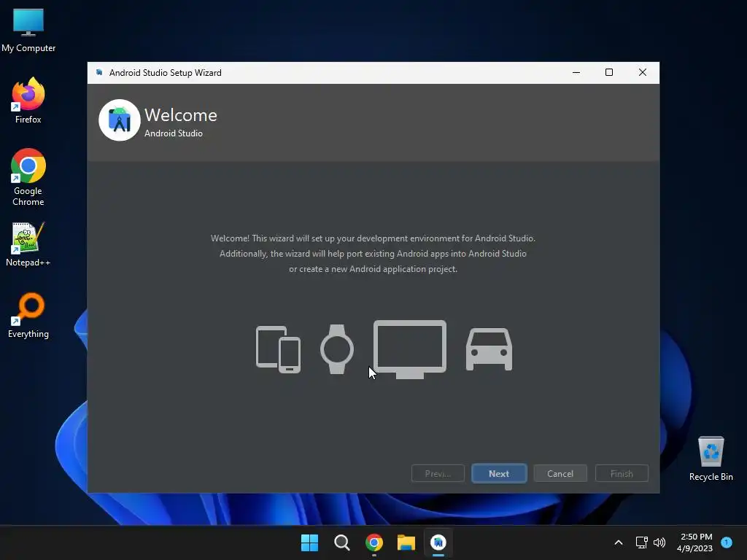Click the phone and tablet device icon
Viewport: 747px width, 560px height.
tap(278, 349)
